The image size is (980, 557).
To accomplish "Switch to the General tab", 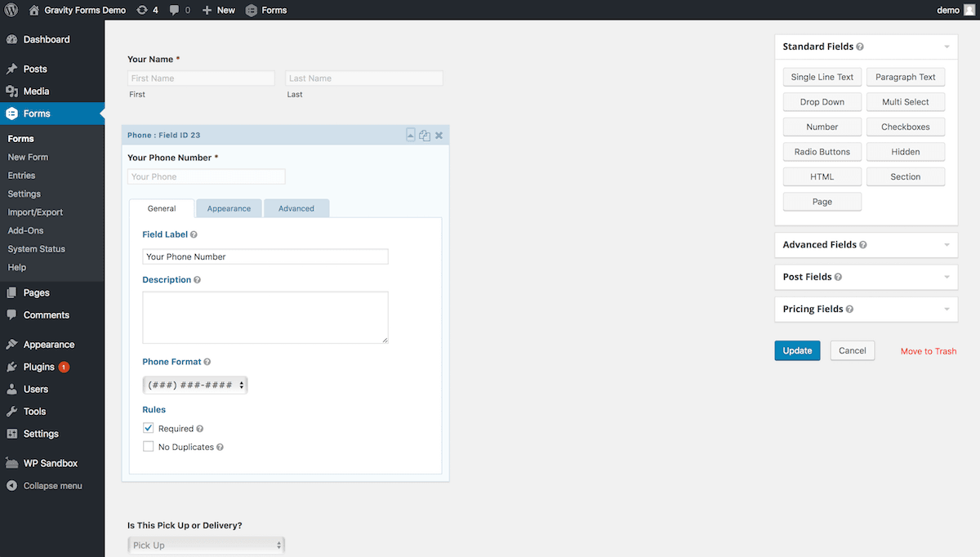I will pyautogui.click(x=162, y=208).
